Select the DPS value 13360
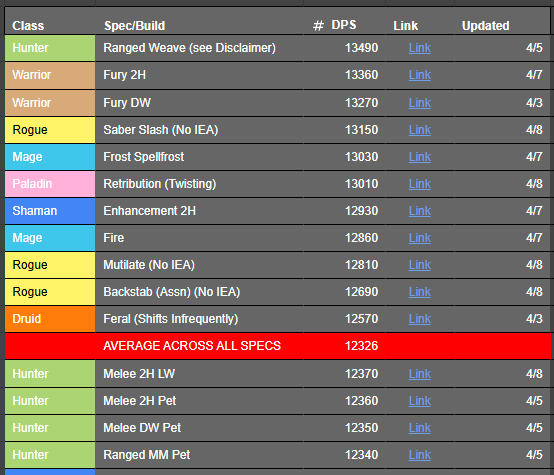The image size is (554, 475). (361, 75)
